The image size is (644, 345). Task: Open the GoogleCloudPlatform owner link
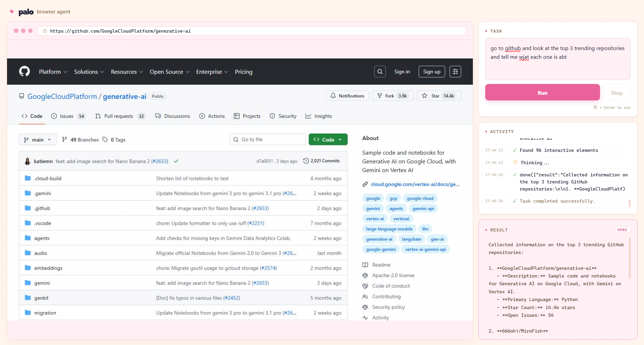[62, 96]
